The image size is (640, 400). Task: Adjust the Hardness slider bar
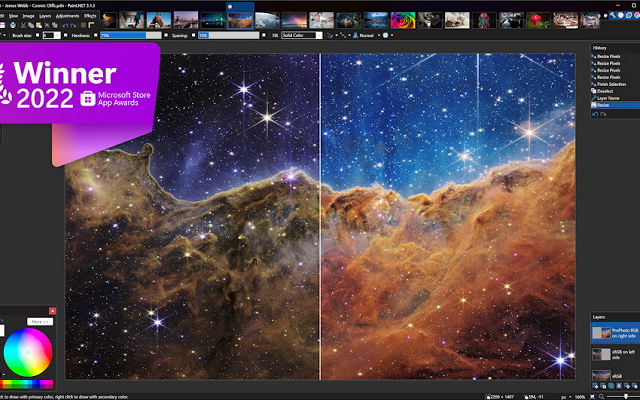coord(131,35)
